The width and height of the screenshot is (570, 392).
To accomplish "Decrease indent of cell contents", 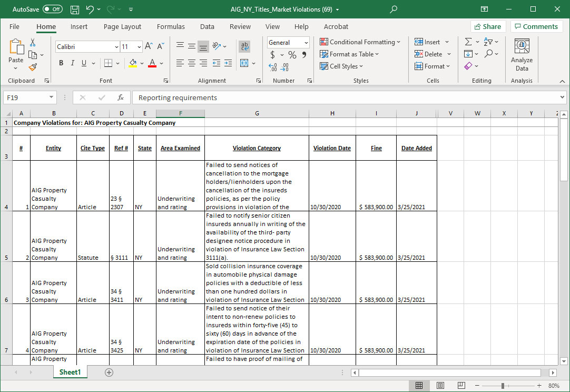I will pyautogui.click(x=217, y=63).
